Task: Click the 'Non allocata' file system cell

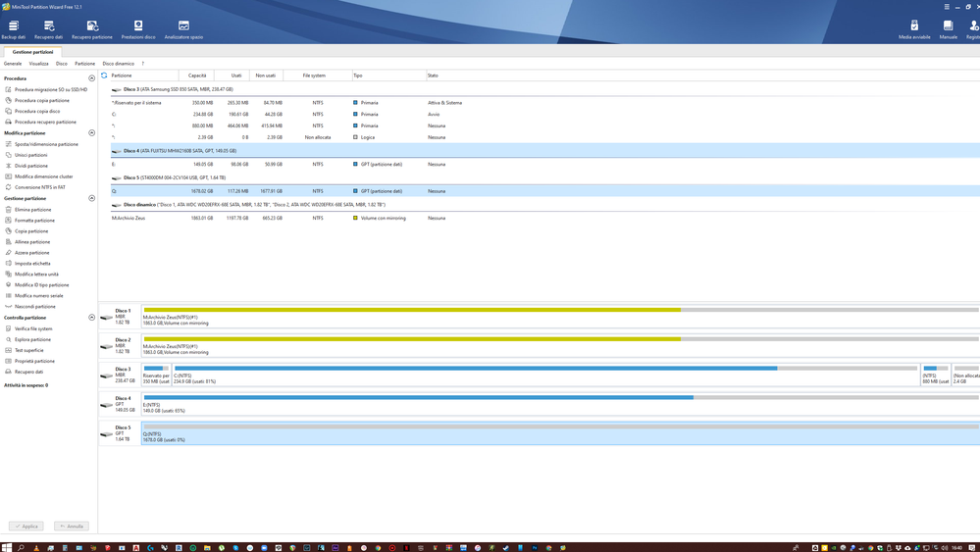Action: 318,137
